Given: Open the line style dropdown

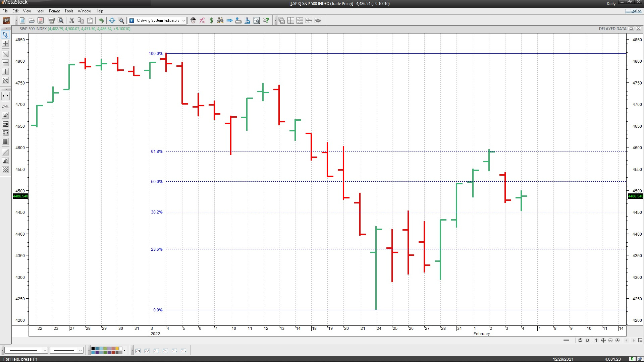Looking at the screenshot, I should [26, 350].
